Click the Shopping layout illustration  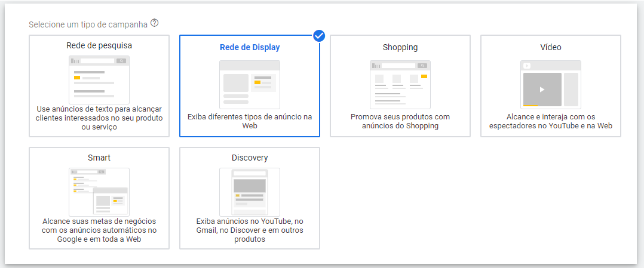400,85
